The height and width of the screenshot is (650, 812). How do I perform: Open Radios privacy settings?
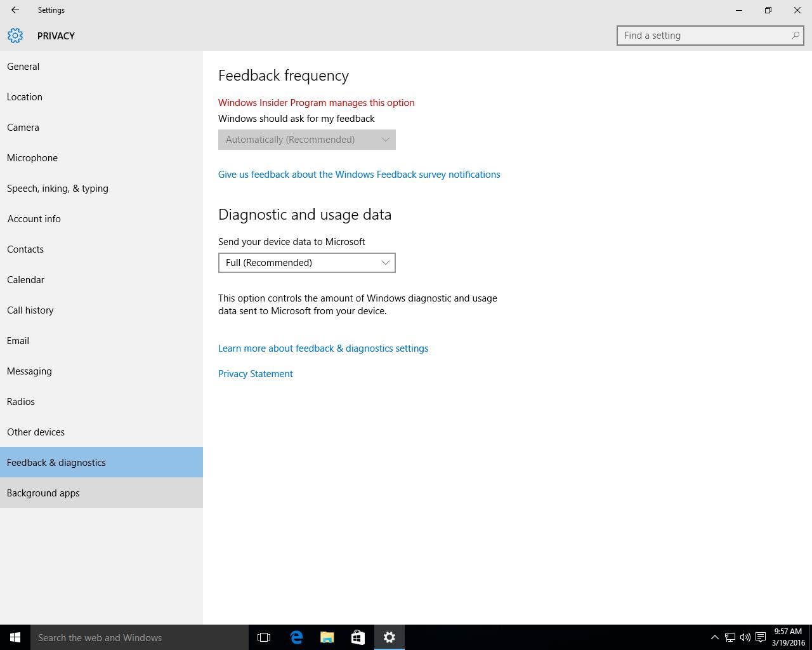101,401
